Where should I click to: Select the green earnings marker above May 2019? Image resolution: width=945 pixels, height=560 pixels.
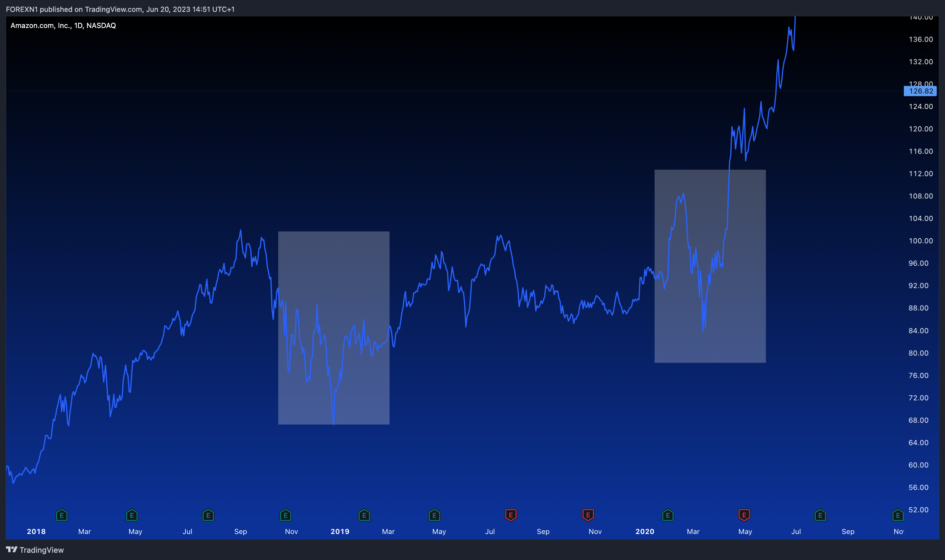[x=434, y=515]
